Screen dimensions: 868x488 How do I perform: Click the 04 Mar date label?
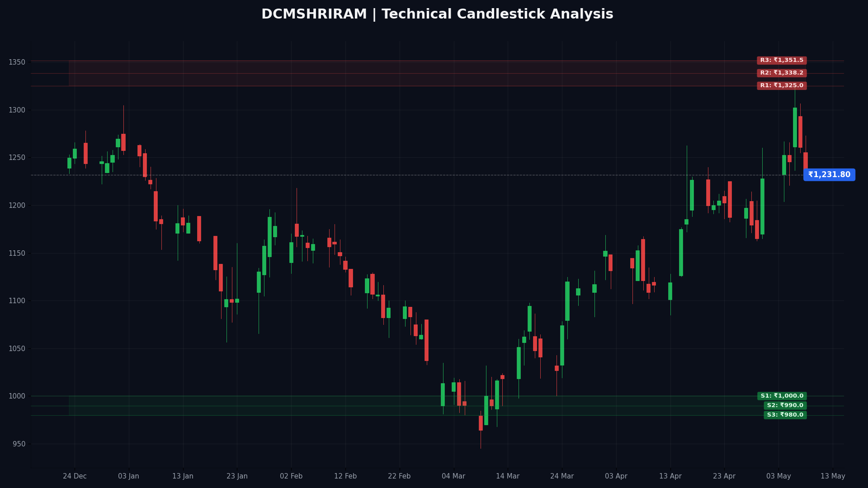point(453,476)
